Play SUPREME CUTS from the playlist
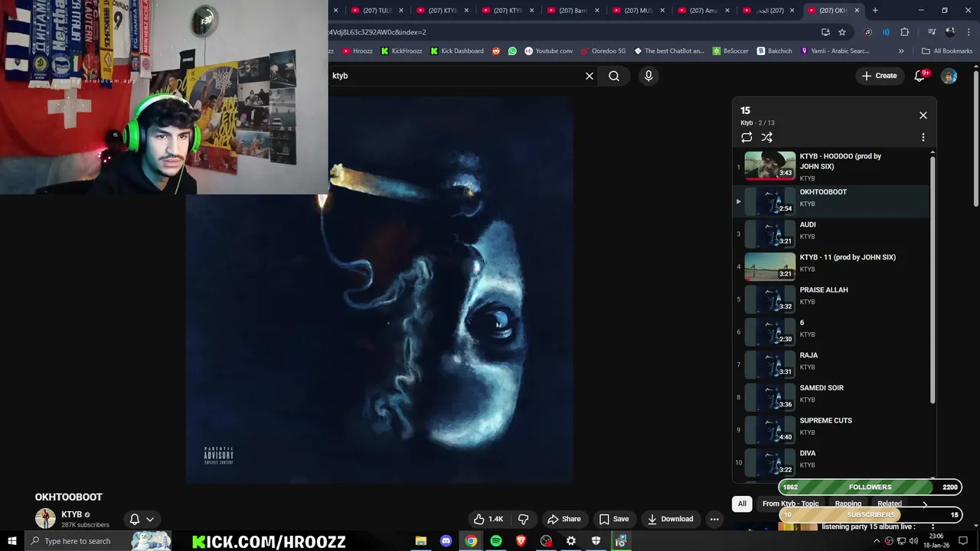This screenshot has height=551, width=980. coord(831,430)
